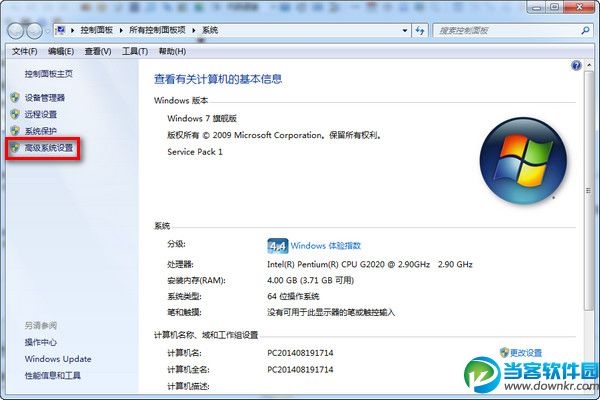Image resolution: width=600 pixels, height=400 pixels.
Task: Open the 帮助(H) menu
Action: tap(173, 51)
